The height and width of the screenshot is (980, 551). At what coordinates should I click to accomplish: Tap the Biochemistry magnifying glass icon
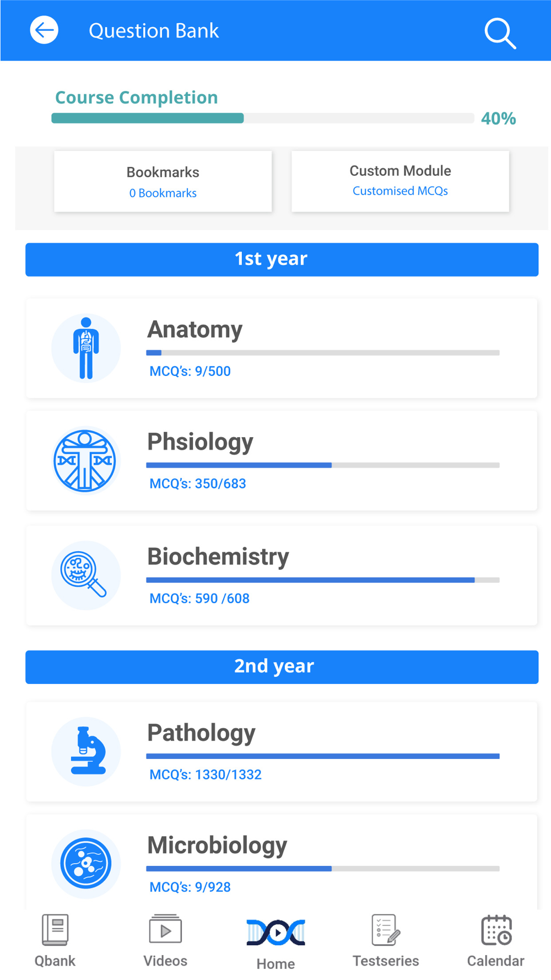pyautogui.click(x=86, y=575)
